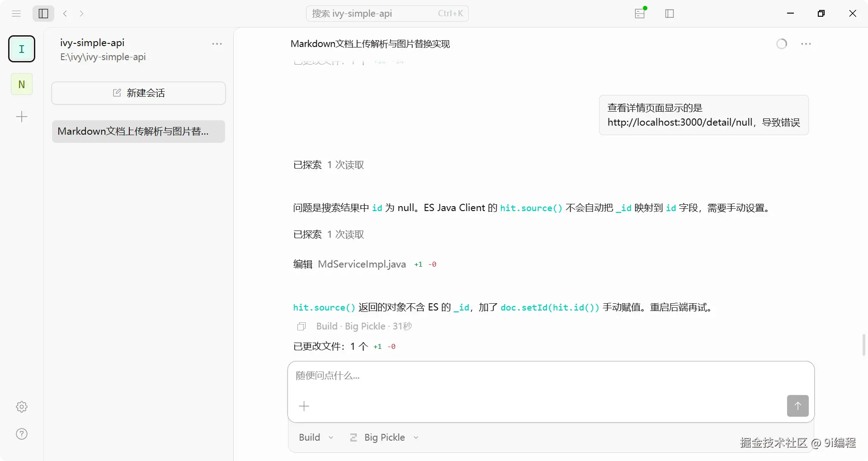Click the loading spinner indicator in header

click(x=782, y=44)
